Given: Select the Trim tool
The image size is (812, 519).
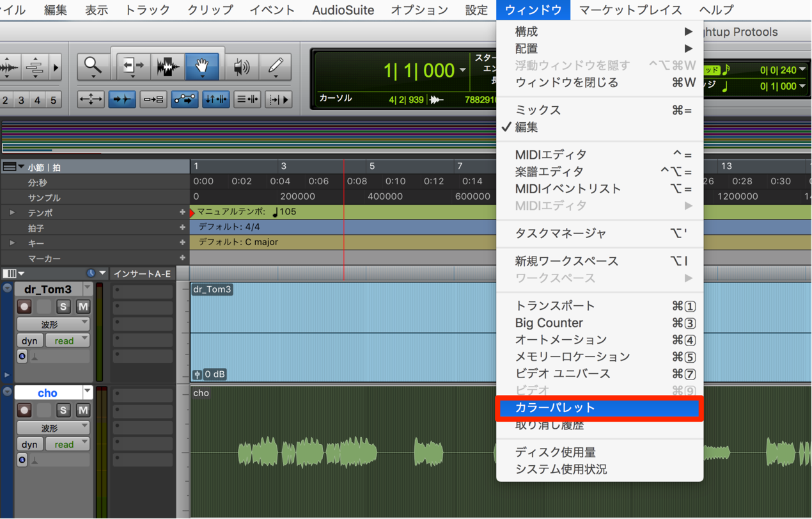Looking at the screenshot, I should tap(133, 67).
